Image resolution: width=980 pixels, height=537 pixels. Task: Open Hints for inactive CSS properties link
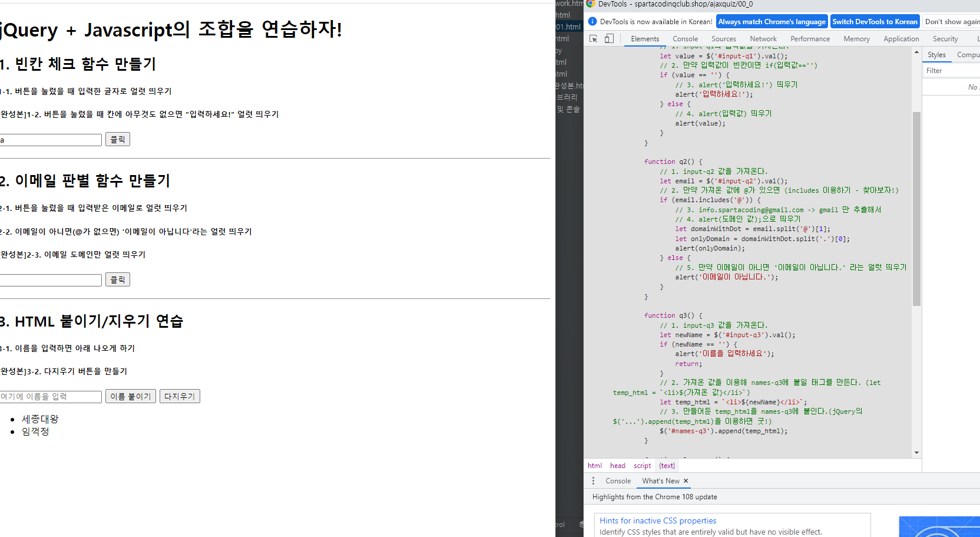click(658, 520)
